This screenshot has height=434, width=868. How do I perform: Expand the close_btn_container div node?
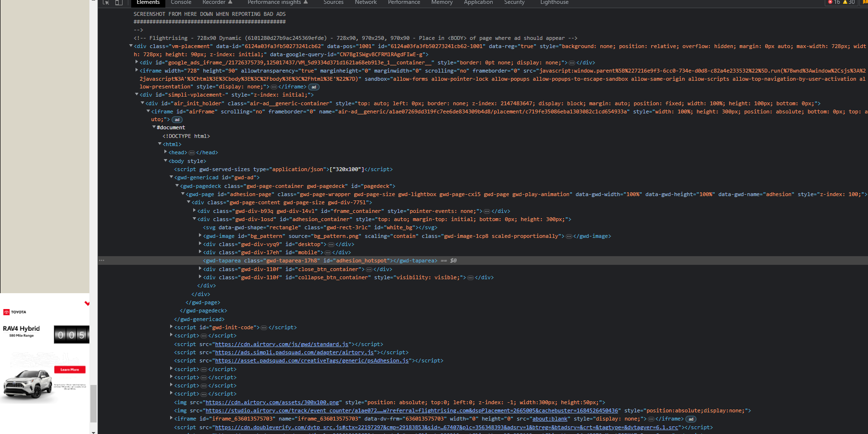point(200,269)
